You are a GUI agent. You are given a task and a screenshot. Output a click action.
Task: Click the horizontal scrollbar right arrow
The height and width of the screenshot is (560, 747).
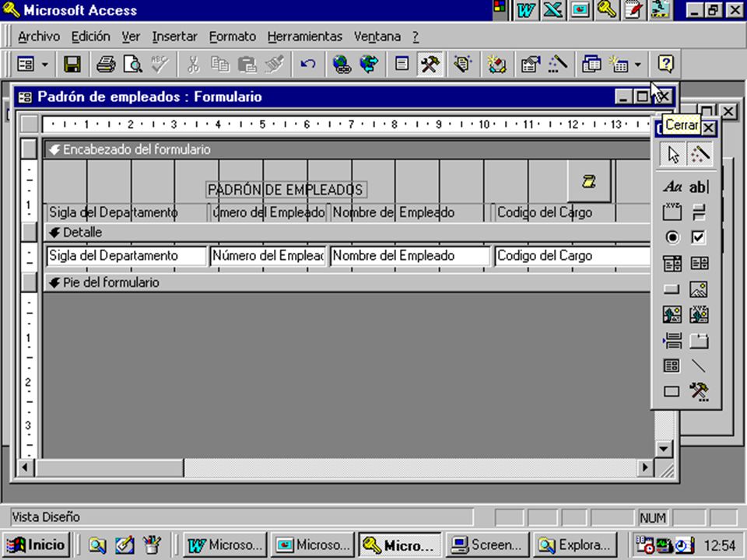645,467
